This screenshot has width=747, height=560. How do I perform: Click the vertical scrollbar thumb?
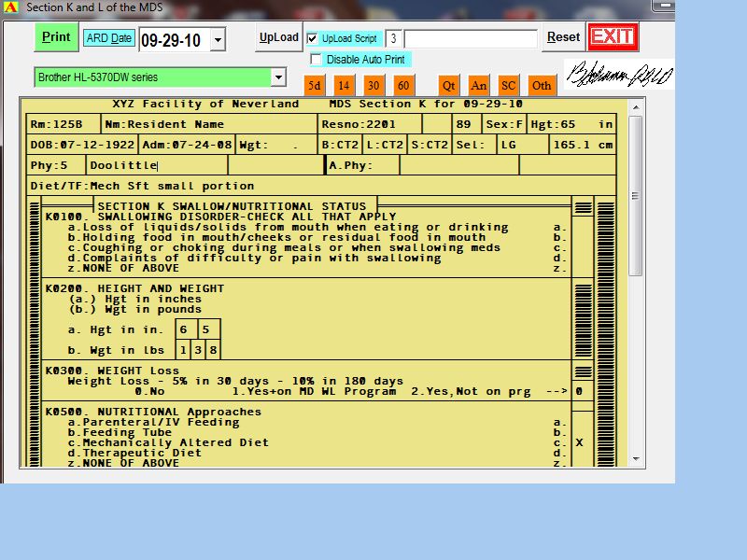[x=636, y=196]
